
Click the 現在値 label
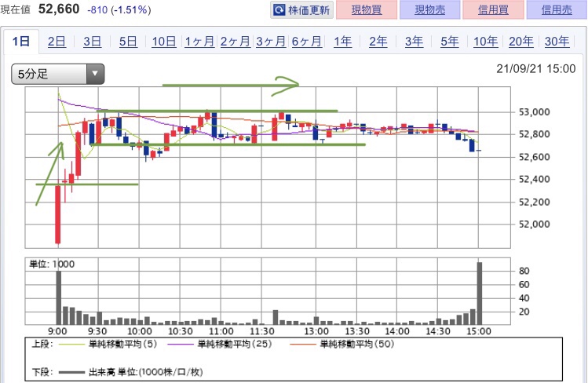click(15, 9)
